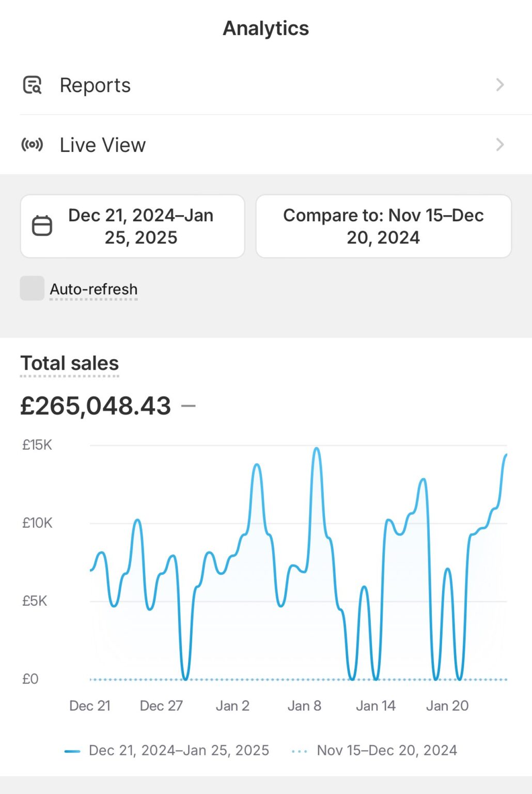Click the Live View broadcast icon
532x794 pixels.
coord(32,145)
